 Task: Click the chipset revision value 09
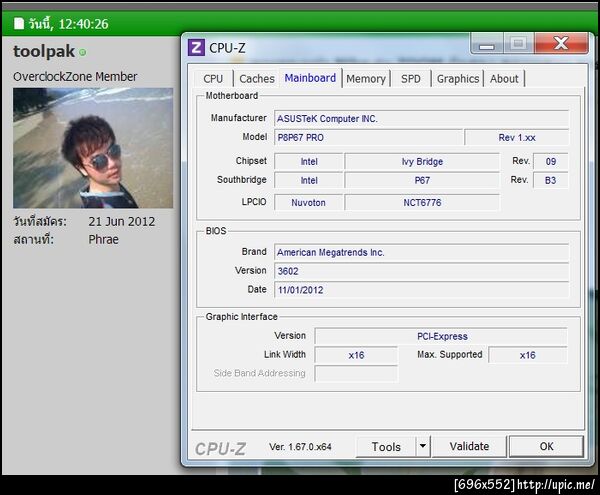[x=551, y=161]
